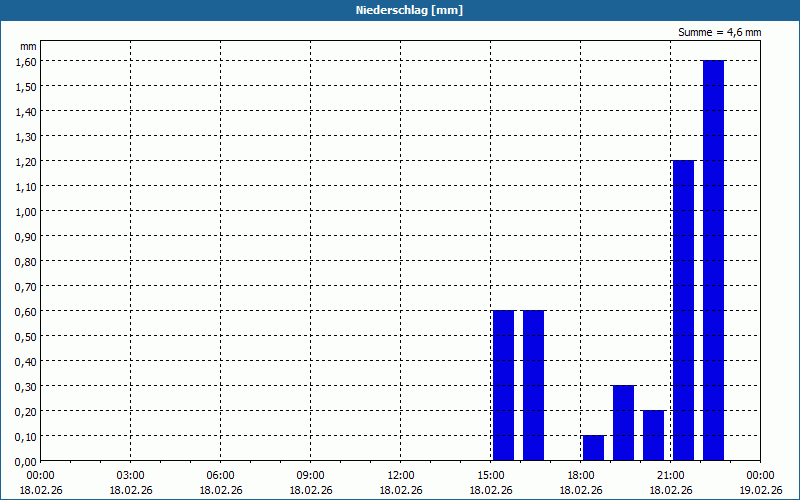
Task: Click the x-axis label 03:00
Action: coord(131,476)
